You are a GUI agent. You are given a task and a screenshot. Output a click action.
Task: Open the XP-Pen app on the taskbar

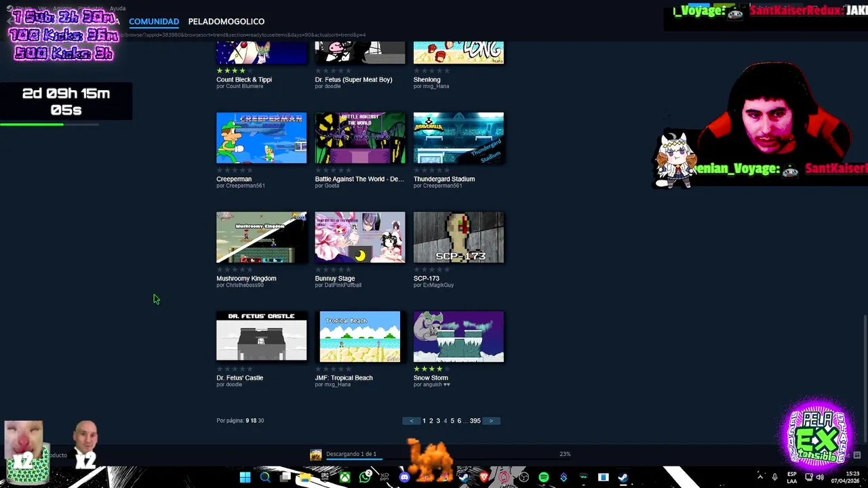pos(385,477)
